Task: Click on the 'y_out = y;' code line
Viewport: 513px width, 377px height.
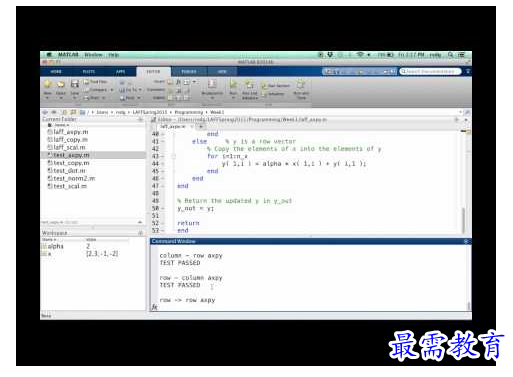Action: pos(196,208)
